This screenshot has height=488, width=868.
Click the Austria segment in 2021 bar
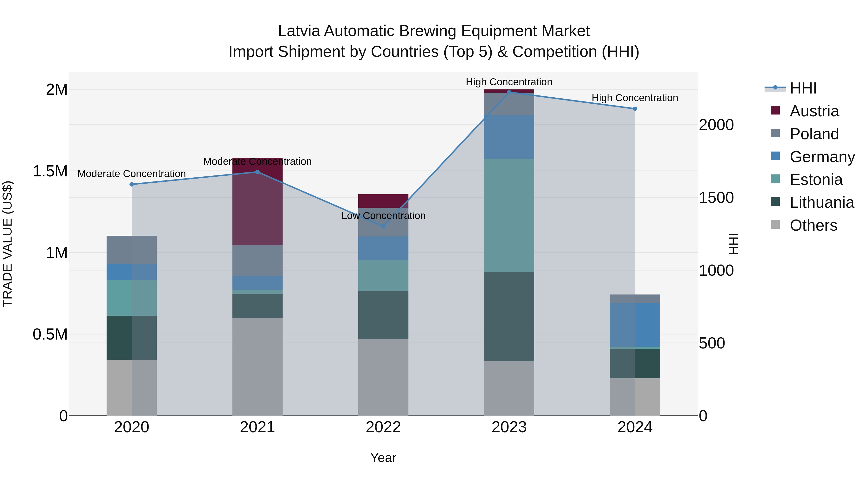click(258, 202)
